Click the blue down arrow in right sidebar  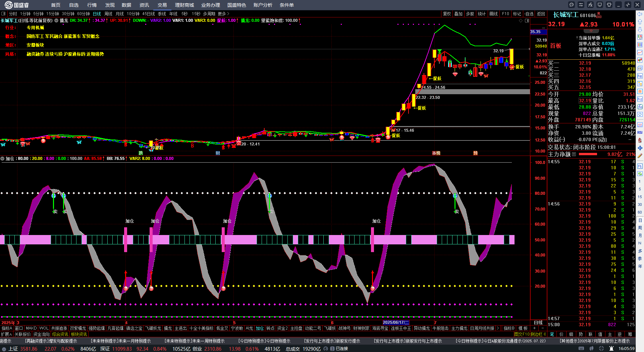(x=640, y=30)
